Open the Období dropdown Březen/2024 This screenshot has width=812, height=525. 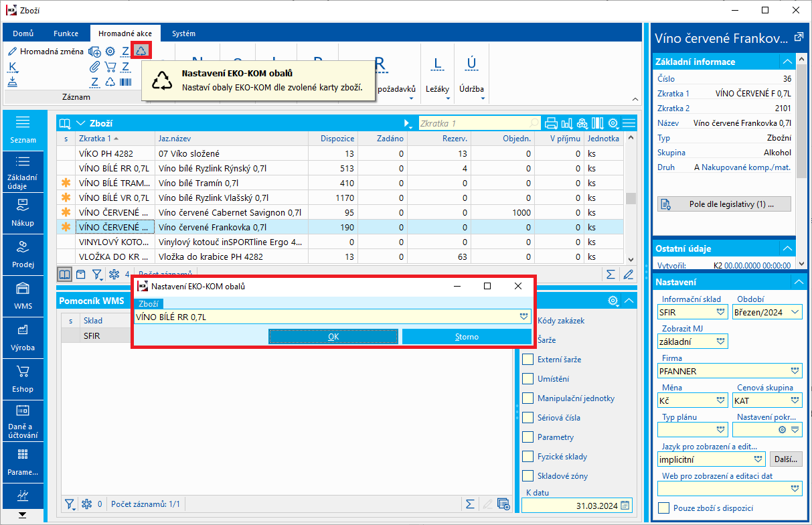[x=795, y=312]
